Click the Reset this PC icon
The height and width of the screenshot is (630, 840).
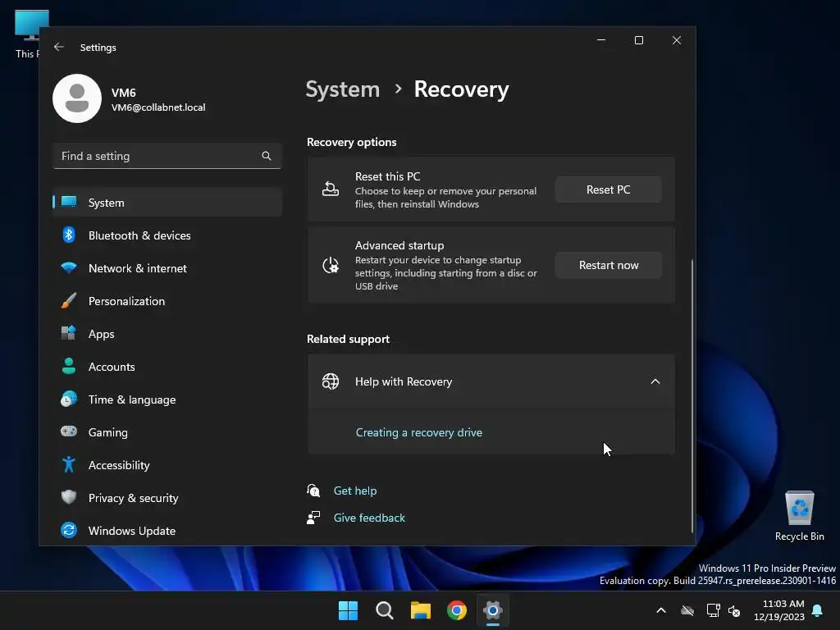point(330,189)
